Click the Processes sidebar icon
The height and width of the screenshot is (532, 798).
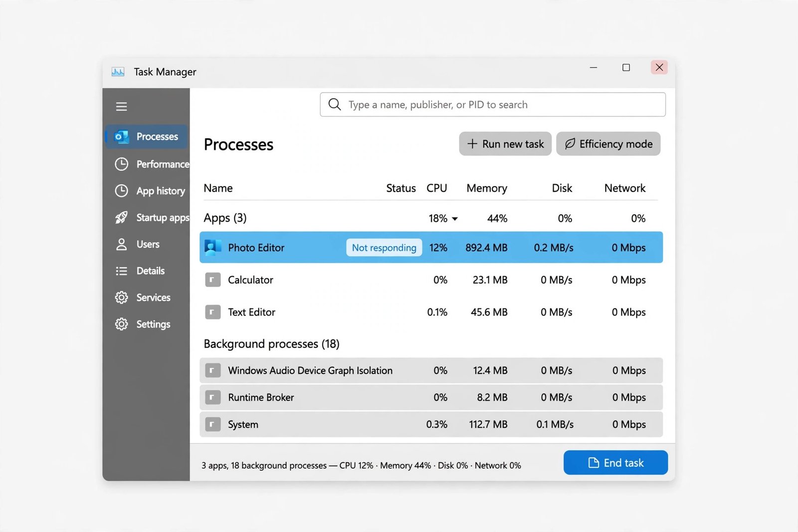pos(122,137)
